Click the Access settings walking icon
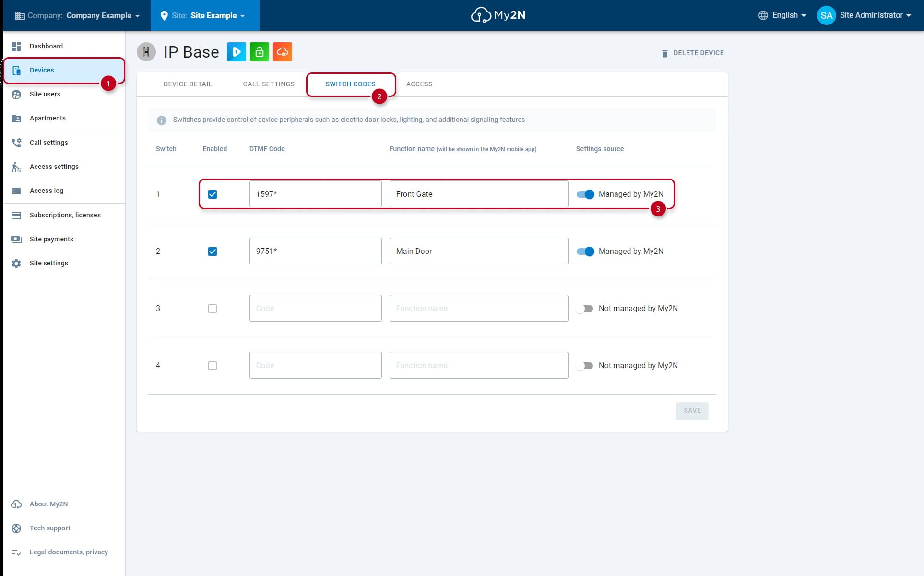Viewport: 924px width, 576px height. click(16, 167)
